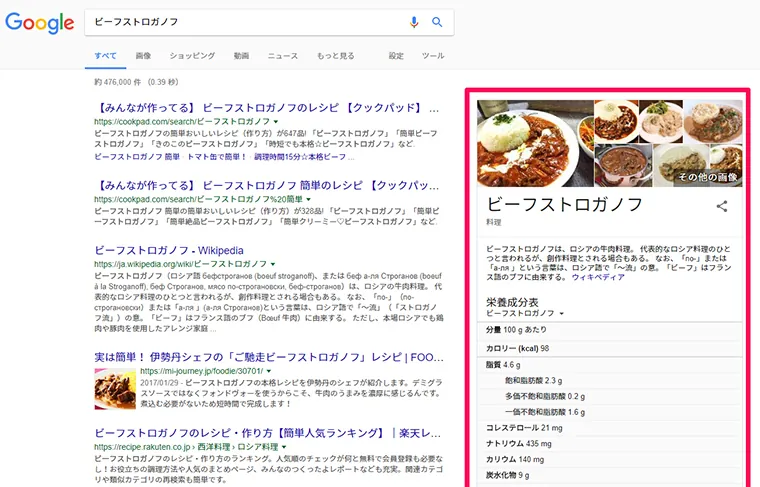The image size is (760, 487).
Task: Switch to the 動画 tab
Action: (241, 56)
